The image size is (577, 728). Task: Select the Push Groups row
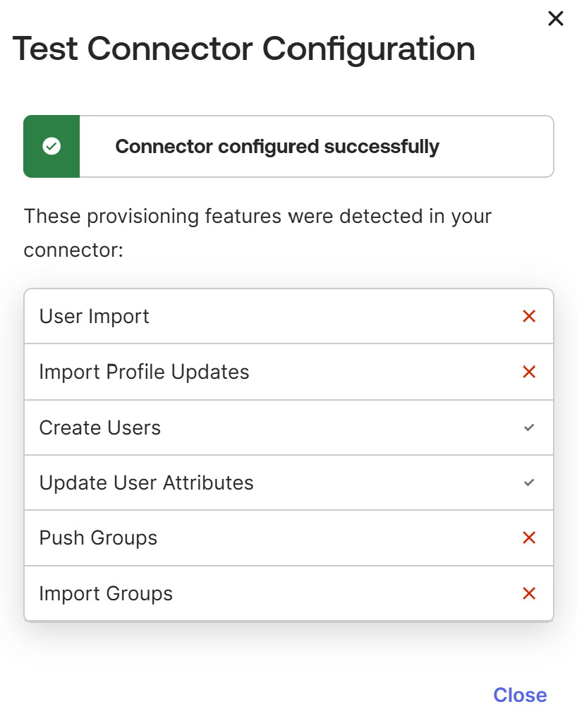coord(288,538)
